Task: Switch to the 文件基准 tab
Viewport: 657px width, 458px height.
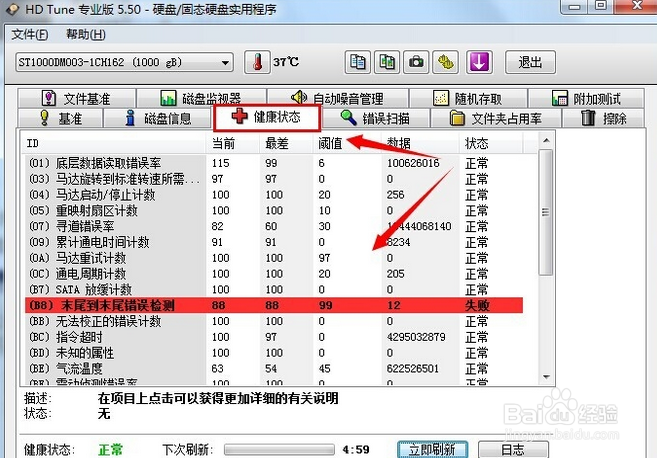Action: coord(77,98)
